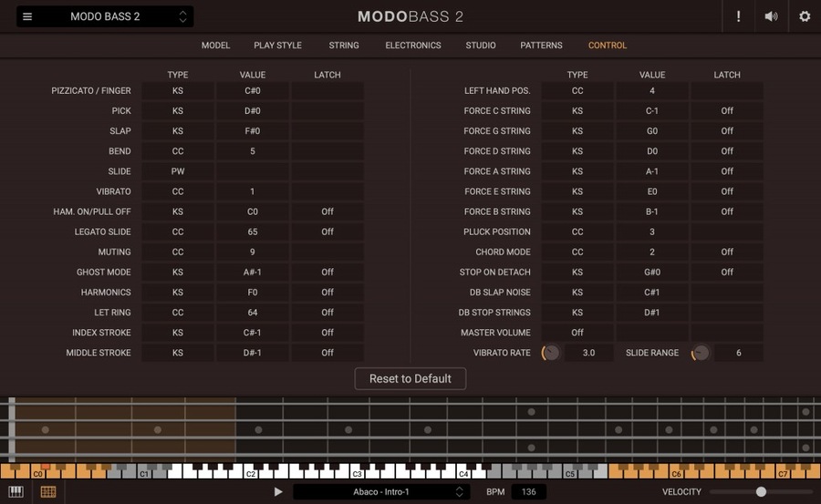Viewport: 821px width, 504px height.
Task: Click Reset to Default button
Action: tap(410, 379)
